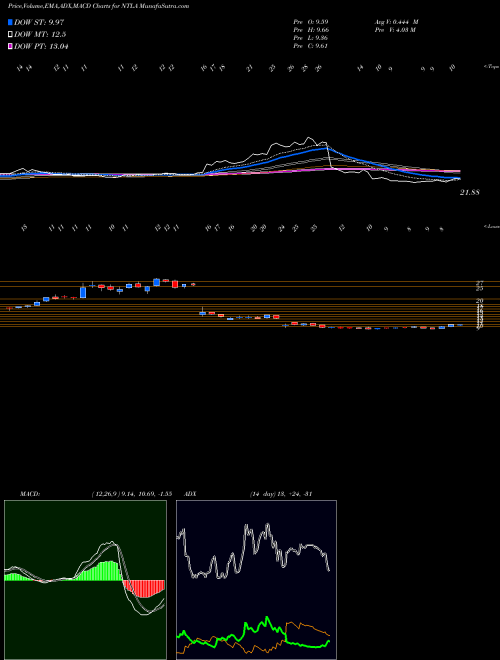Click the ADX values '(14 day) 18, +24, -31'
Image resolution: width=500 pixels, height=660 pixels.
tap(280, 493)
